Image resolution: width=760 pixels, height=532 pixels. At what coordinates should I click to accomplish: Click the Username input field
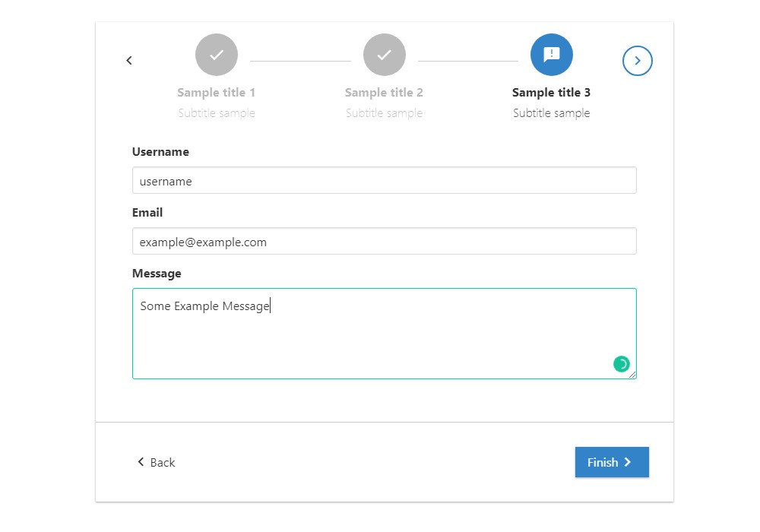coord(384,180)
